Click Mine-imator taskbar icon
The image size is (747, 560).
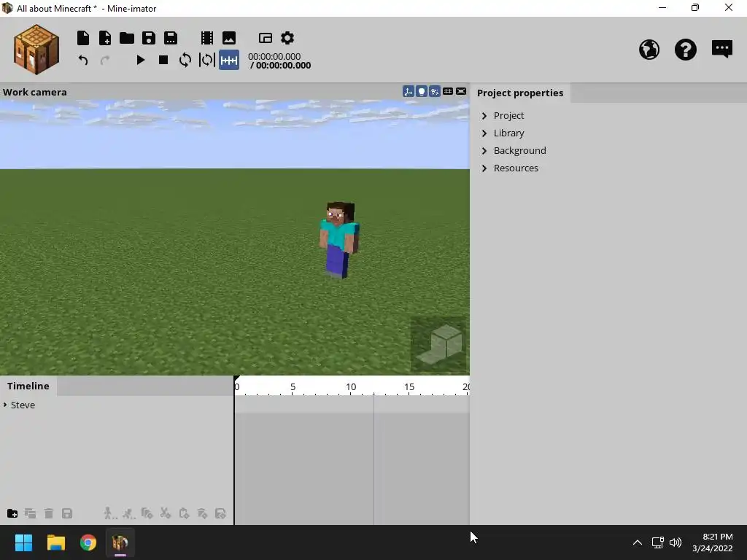(x=120, y=542)
